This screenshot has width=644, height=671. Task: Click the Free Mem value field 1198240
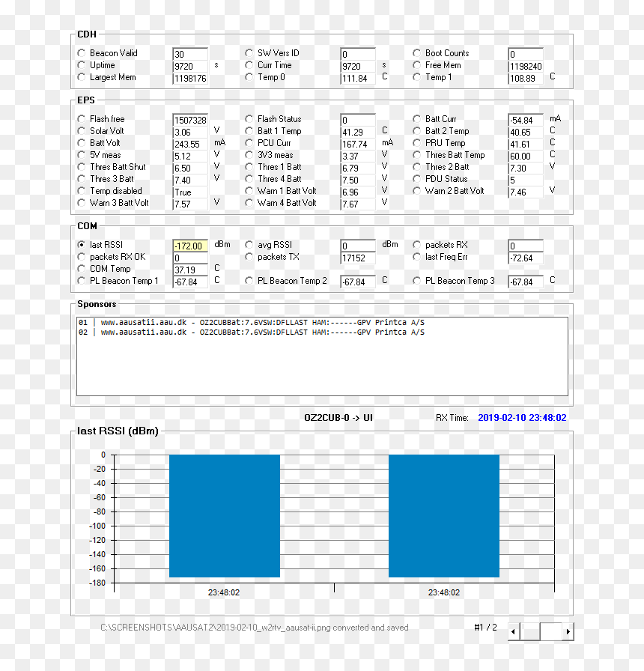click(526, 66)
